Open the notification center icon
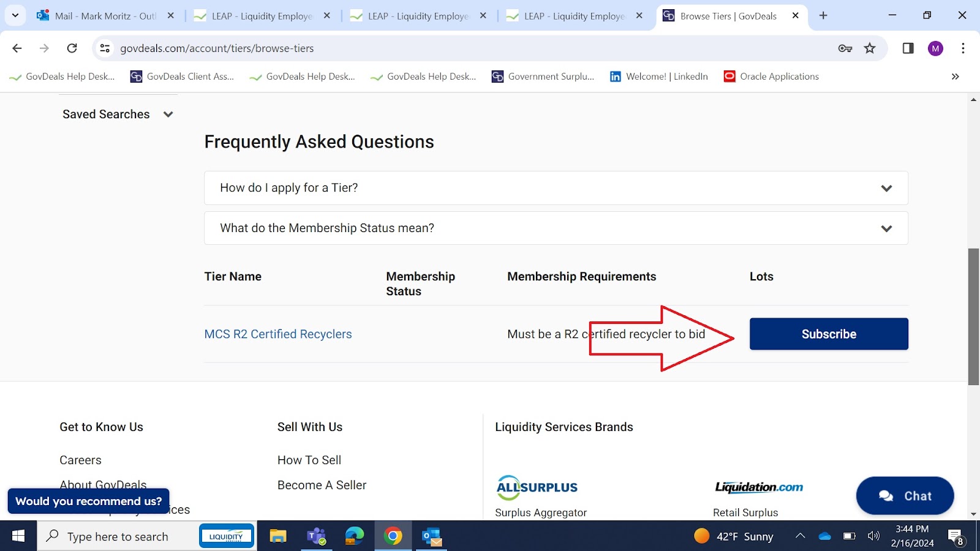This screenshot has width=980, height=551. click(957, 537)
